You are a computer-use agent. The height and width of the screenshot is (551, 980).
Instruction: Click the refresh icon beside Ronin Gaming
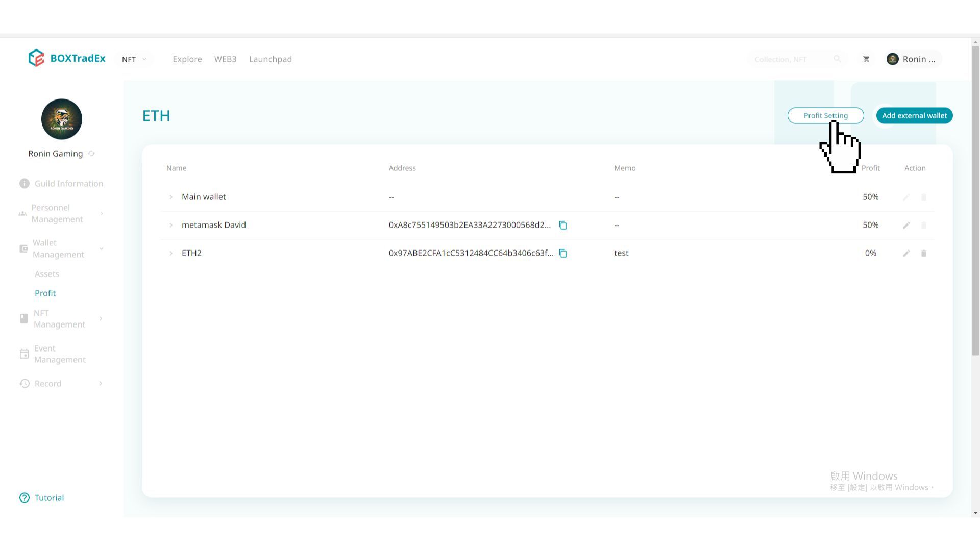pyautogui.click(x=91, y=154)
